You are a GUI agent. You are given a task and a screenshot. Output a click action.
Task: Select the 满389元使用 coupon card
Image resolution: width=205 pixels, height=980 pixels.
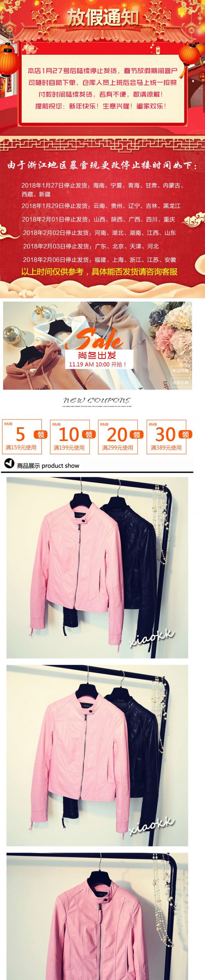coord(167,436)
